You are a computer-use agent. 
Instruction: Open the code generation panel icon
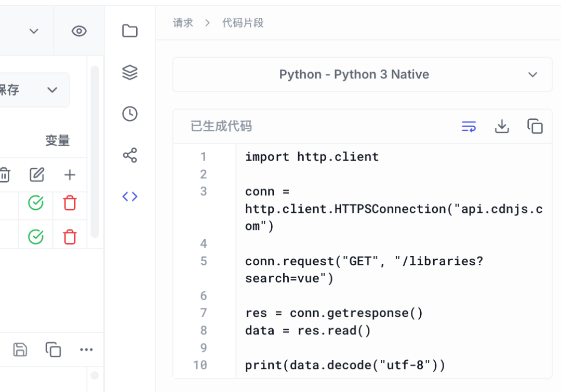(x=130, y=196)
